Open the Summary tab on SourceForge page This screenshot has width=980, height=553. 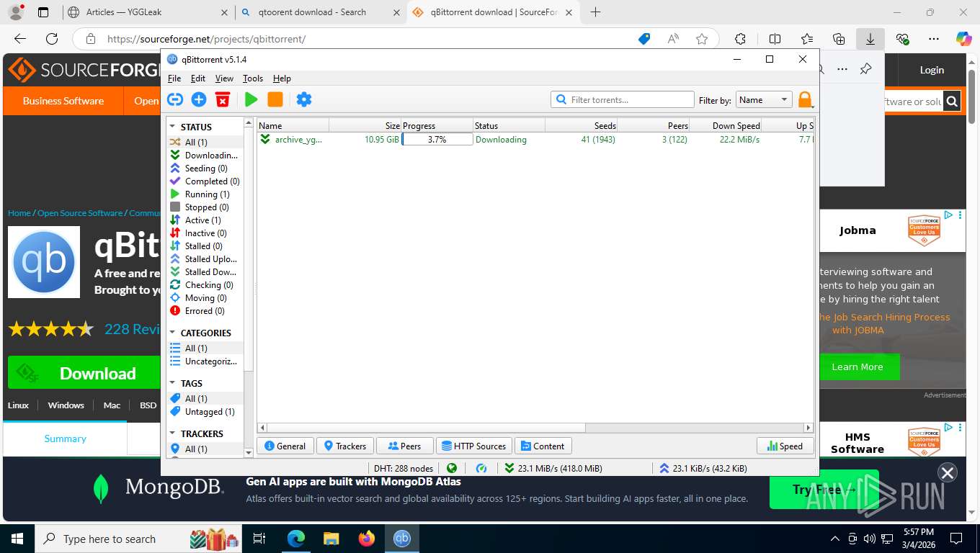pyautogui.click(x=65, y=439)
